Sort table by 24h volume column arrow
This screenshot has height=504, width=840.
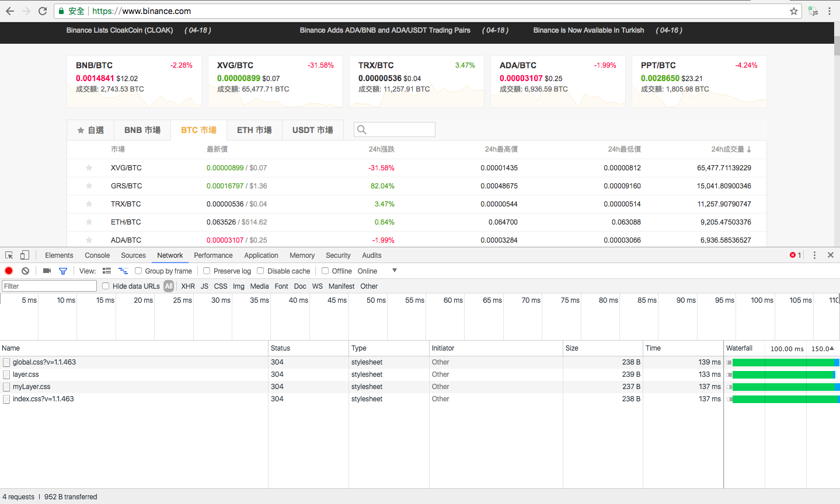(x=749, y=149)
